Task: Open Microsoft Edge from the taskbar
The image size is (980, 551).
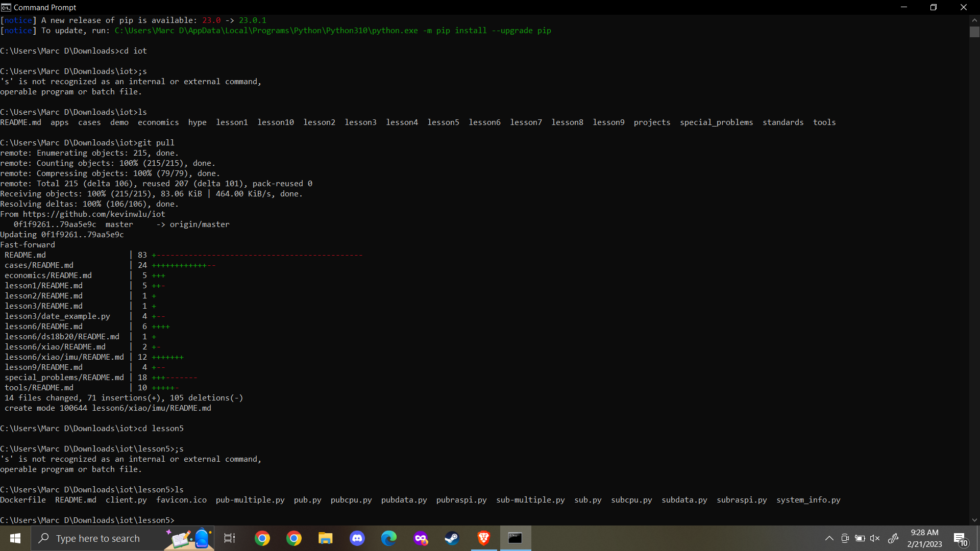Action: click(389, 538)
